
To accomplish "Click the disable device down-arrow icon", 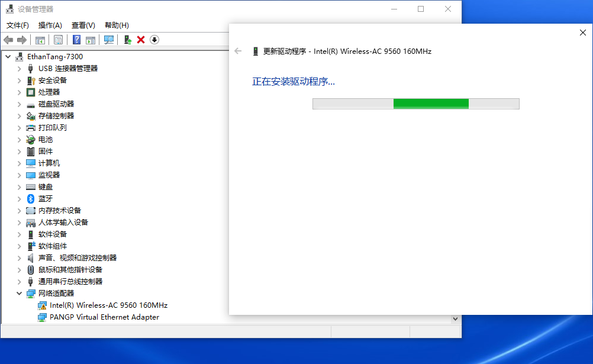I will click(x=154, y=40).
